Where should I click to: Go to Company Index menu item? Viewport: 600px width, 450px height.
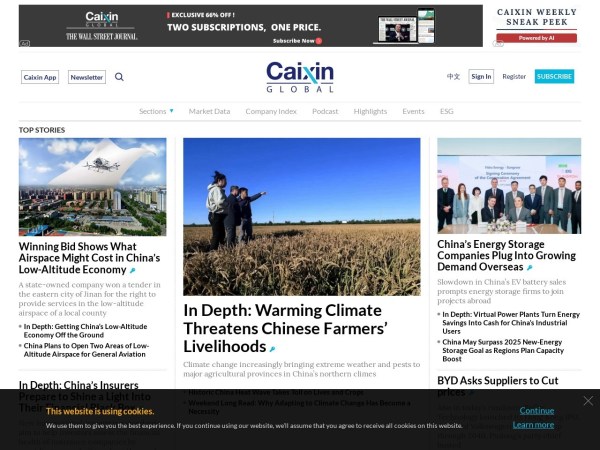[271, 111]
